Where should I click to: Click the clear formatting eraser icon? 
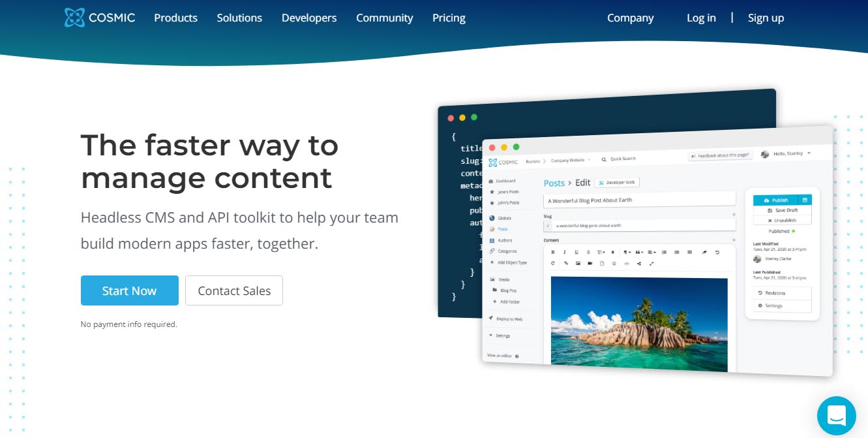(704, 252)
